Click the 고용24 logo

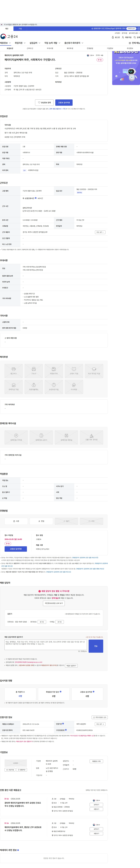click(9, 36)
